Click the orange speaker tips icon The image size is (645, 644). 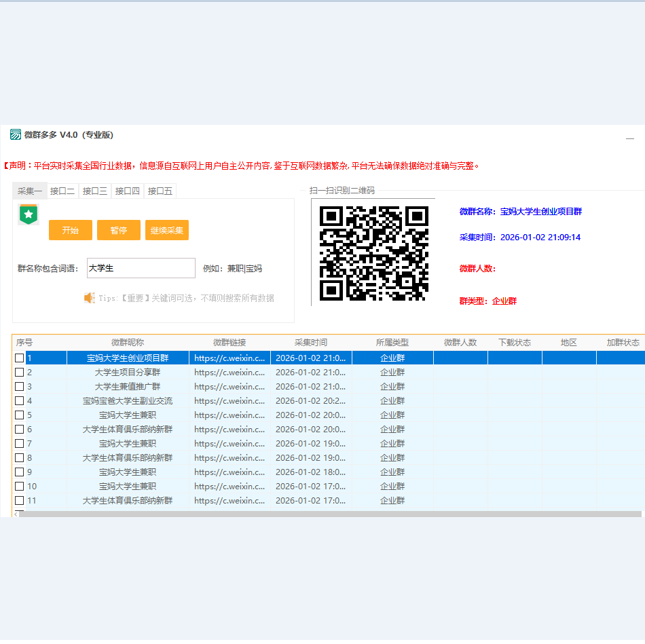click(x=89, y=298)
